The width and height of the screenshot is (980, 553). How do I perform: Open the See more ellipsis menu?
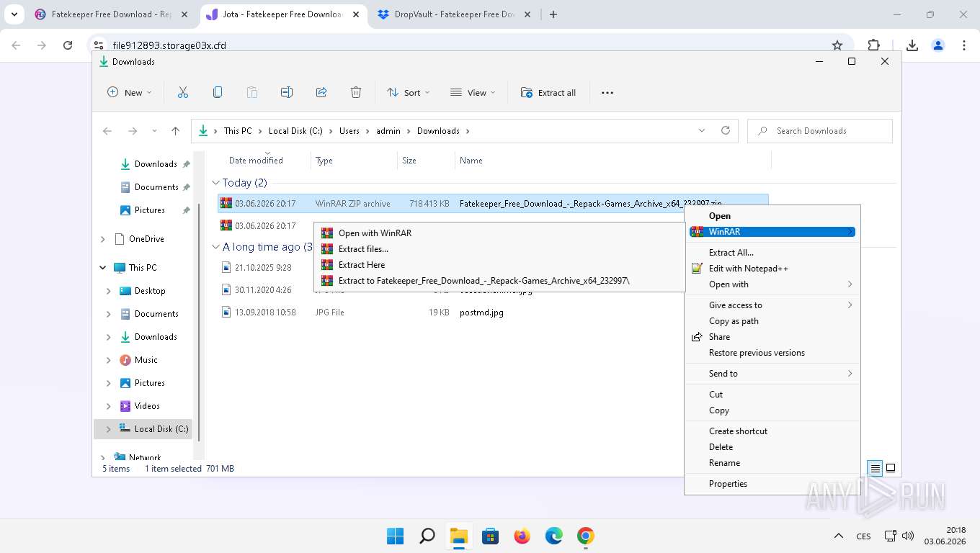pos(607,92)
